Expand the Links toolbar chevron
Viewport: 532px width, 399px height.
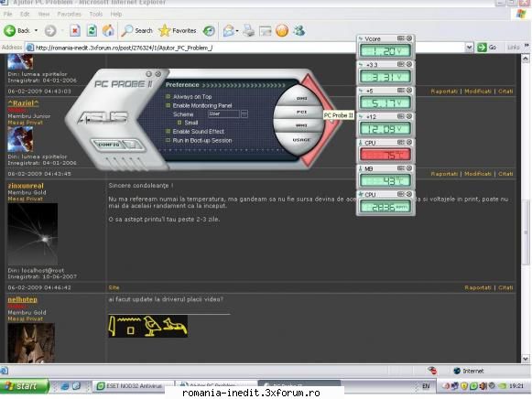coord(527,46)
